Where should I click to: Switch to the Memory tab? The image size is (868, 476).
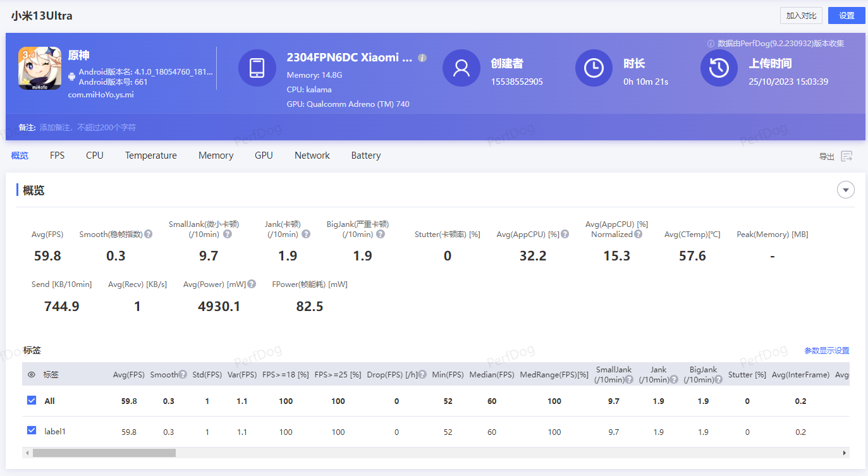click(216, 156)
